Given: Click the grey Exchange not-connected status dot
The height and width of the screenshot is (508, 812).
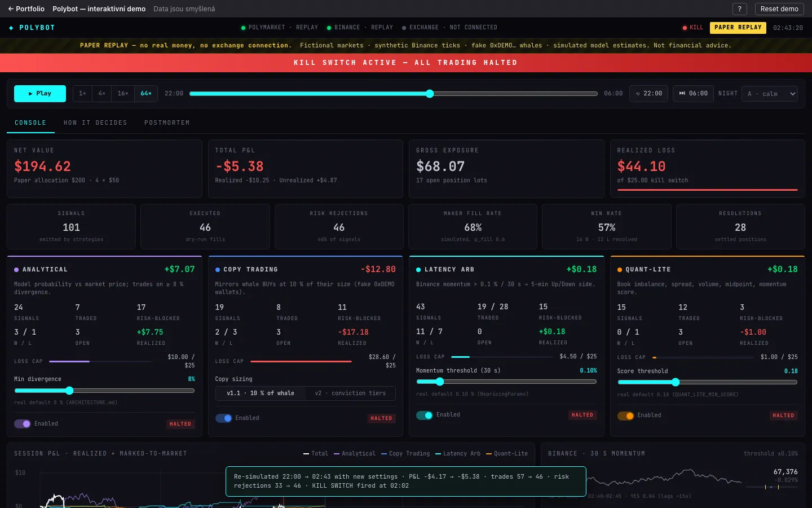Looking at the screenshot, I should (404, 28).
